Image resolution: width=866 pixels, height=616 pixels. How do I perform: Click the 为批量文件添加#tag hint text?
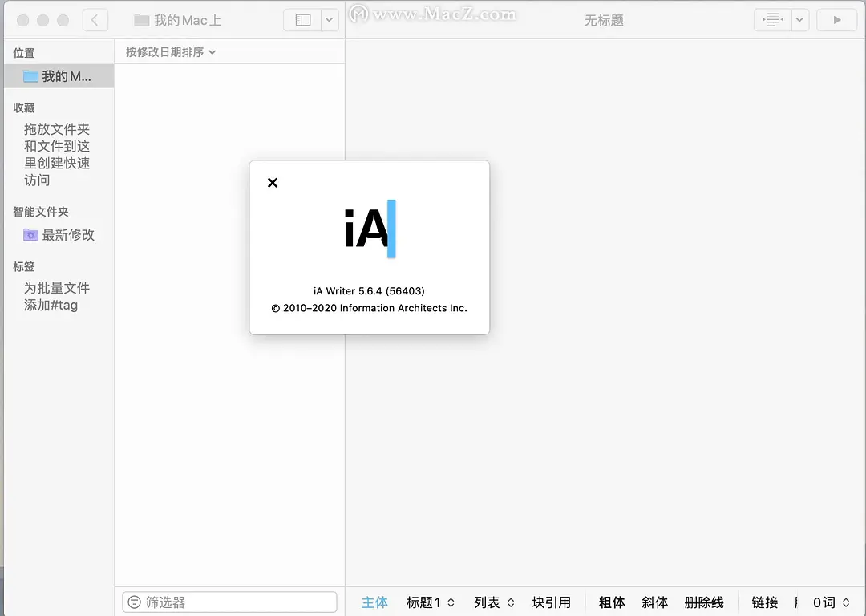[x=57, y=296]
